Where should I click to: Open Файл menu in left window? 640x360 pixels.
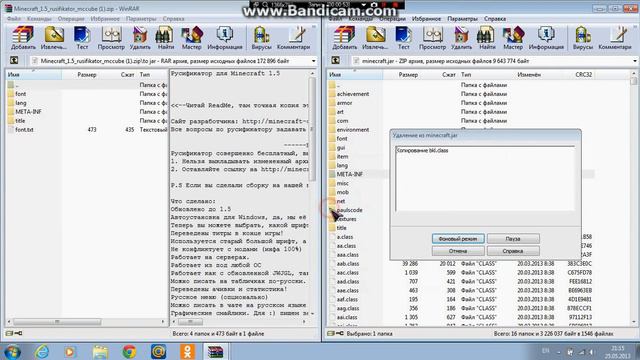click(14, 19)
